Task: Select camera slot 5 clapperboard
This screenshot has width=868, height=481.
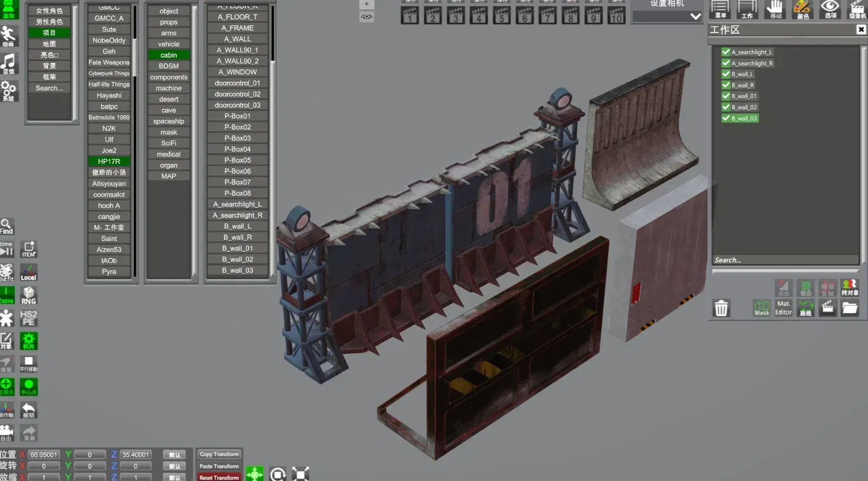Action: pos(502,15)
